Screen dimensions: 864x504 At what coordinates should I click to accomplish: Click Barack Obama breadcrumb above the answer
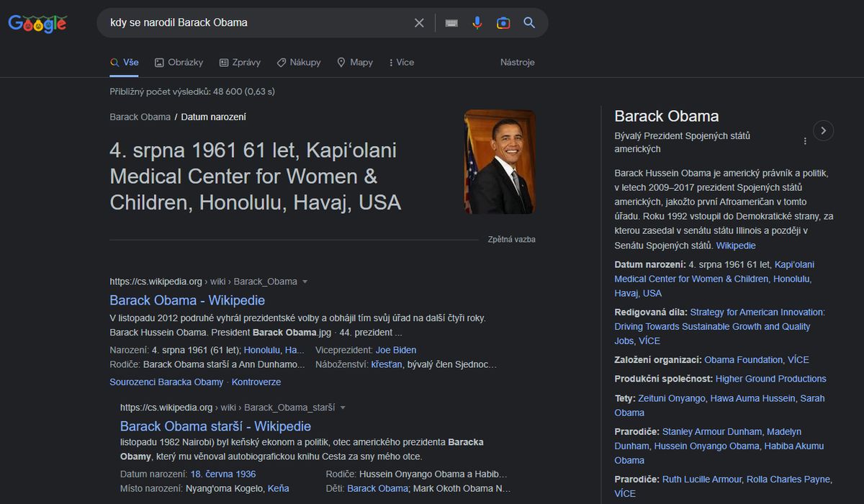pos(140,117)
